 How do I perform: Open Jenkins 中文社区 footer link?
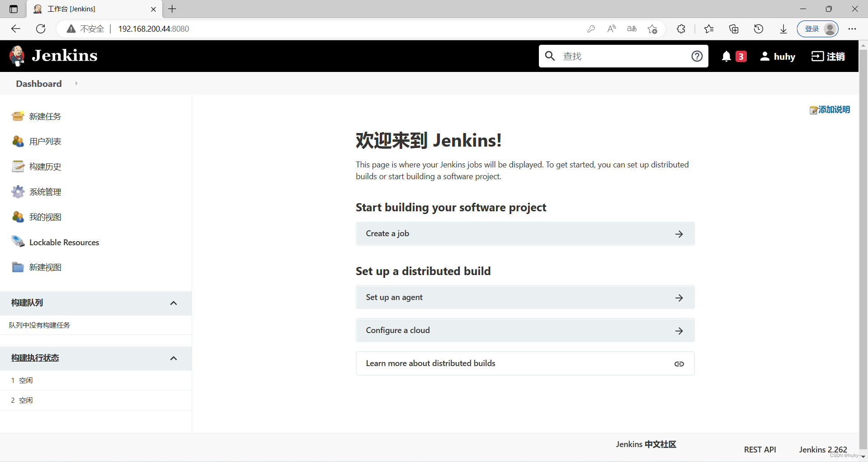tap(646, 444)
